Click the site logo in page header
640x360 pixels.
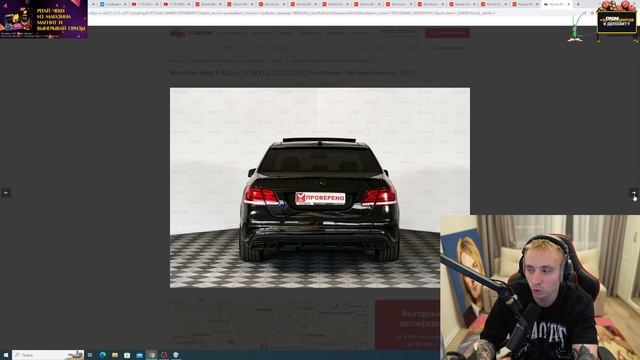click(x=191, y=33)
